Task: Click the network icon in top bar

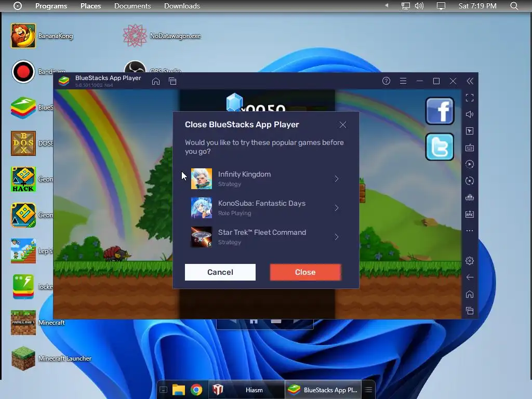Action: (405, 6)
